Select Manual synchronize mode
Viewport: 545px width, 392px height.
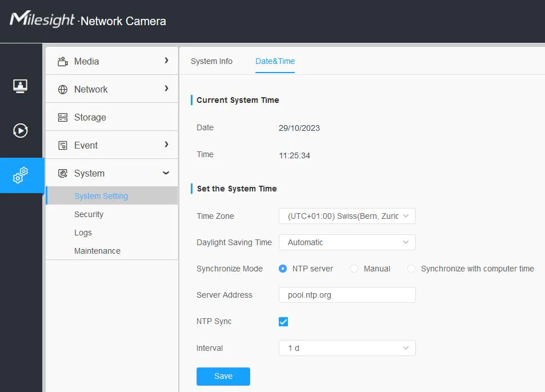[354, 269]
